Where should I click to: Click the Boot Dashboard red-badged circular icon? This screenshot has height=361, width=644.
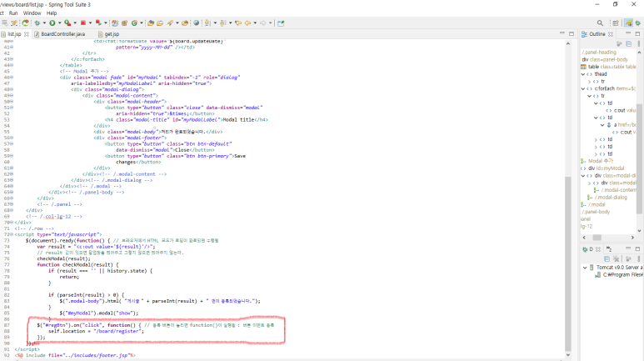tap(26, 23)
